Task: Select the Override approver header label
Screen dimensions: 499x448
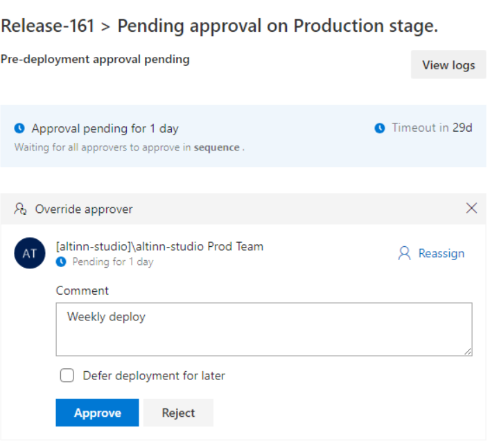Action: (84, 209)
